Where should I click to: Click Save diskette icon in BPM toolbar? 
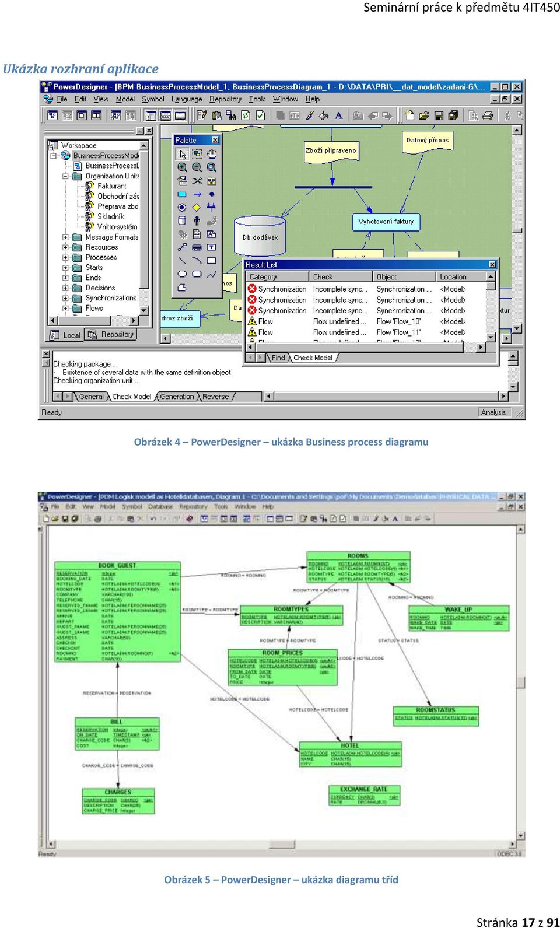coord(439,115)
